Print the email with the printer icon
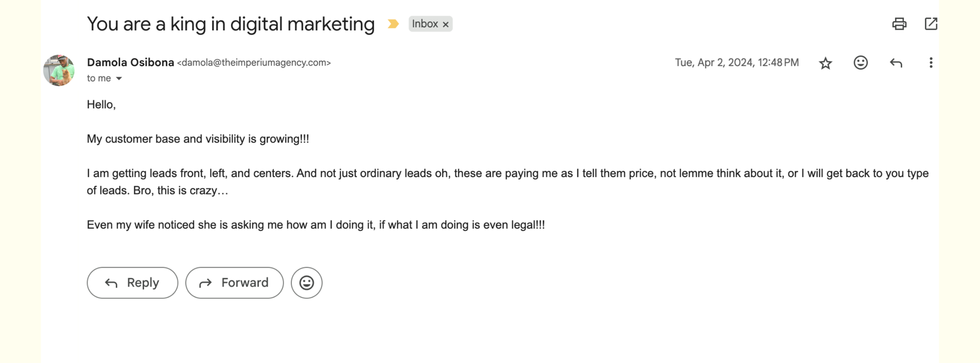This screenshot has width=980, height=363. coord(899,24)
